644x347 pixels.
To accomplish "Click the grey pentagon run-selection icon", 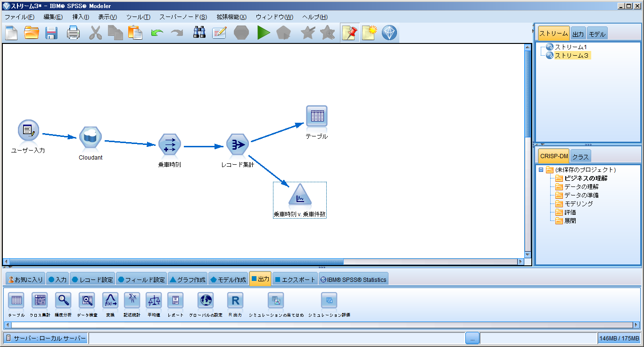I will click(x=284, y=33).
